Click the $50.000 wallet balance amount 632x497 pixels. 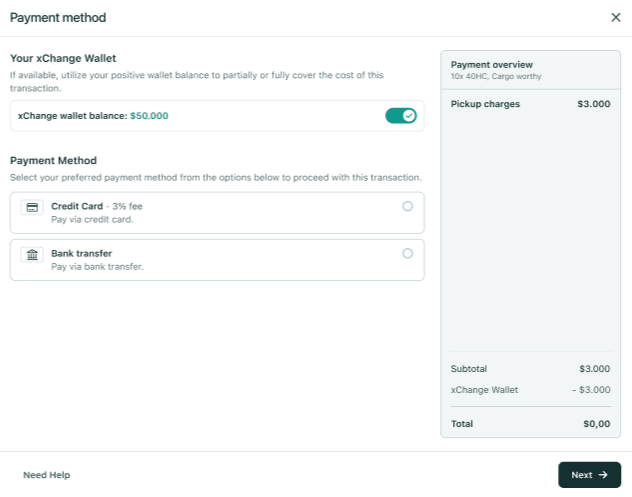tap(149, 116)
